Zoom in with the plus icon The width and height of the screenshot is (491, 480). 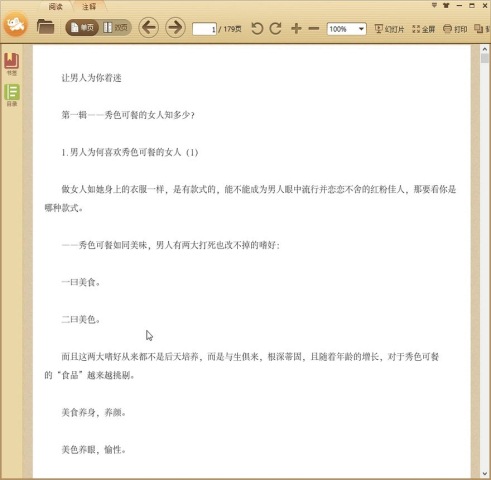click(296, 29)
